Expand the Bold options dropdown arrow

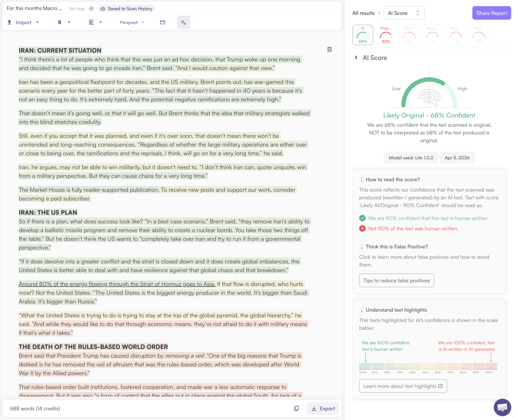(69, 22)
